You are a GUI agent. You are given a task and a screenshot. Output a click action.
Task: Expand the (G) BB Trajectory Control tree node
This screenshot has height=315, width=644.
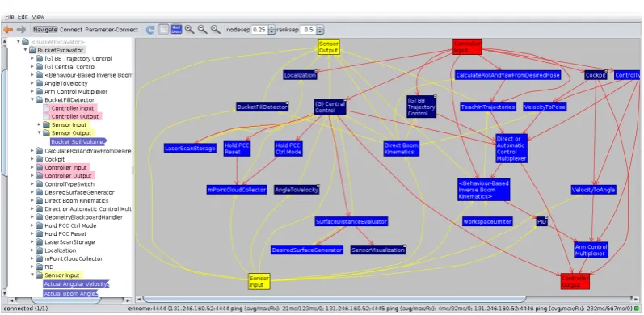pos(32,58)
